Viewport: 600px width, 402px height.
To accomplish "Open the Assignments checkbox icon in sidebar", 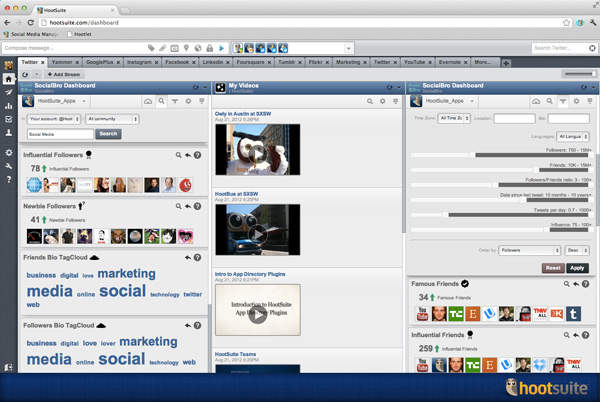I will tap(8, 119).
